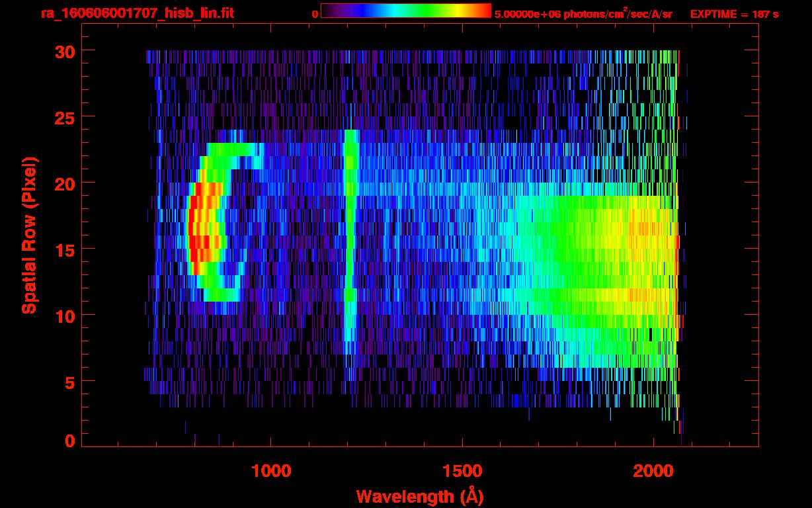Select the 1500 wavelength tick label
The width and height of the screenshot is (812, 508).
pos(462,470)
